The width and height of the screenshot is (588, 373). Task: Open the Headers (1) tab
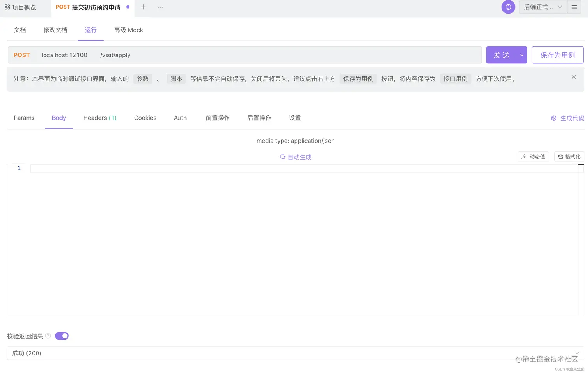(100, 118)
